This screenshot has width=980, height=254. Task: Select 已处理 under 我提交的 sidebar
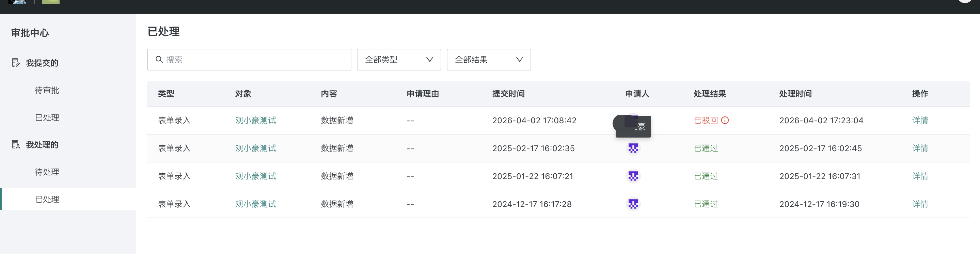pos(47,117)
